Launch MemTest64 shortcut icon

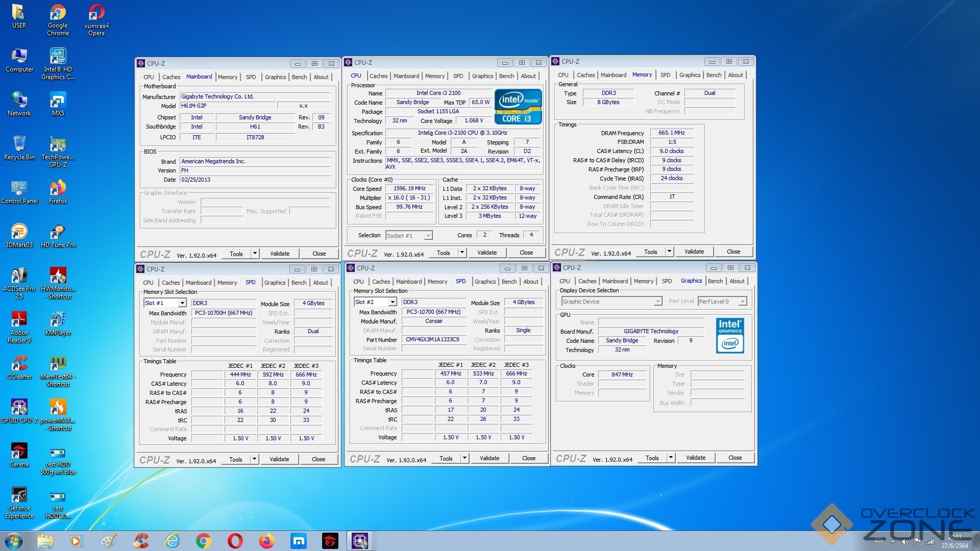[x=58, y=364]
